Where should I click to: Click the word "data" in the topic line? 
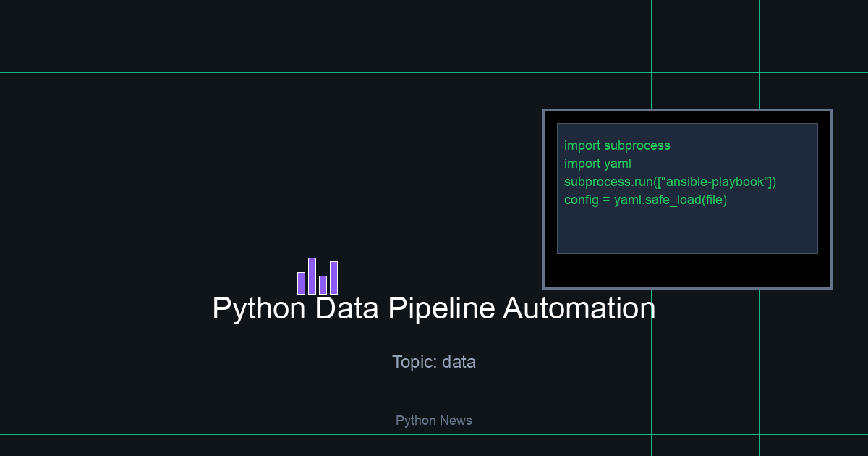(459, 361)
